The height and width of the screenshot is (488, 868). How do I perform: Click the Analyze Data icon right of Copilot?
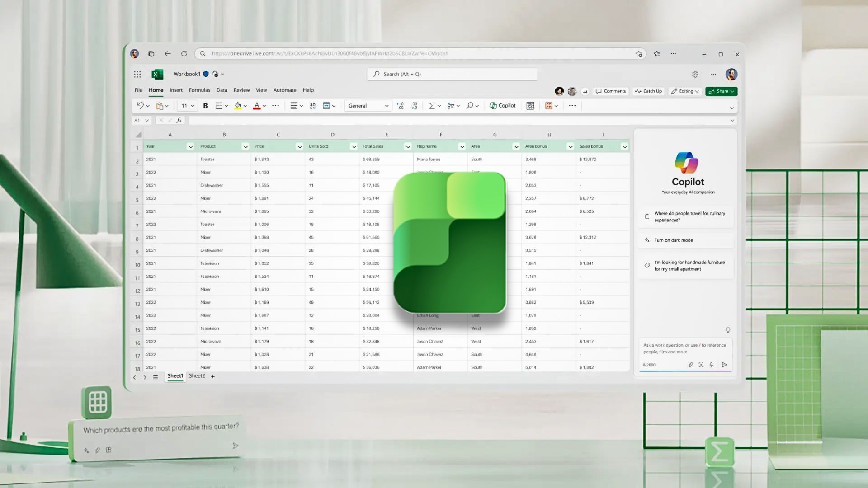(530, 106)
